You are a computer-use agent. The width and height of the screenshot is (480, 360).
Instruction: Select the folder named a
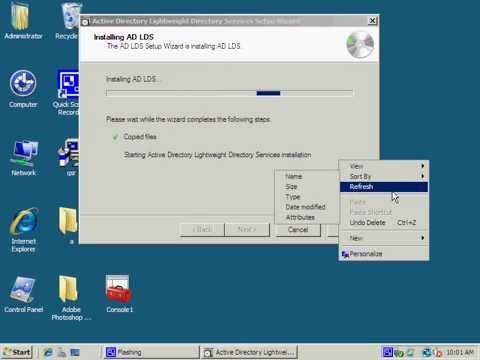tap(69, 226)
